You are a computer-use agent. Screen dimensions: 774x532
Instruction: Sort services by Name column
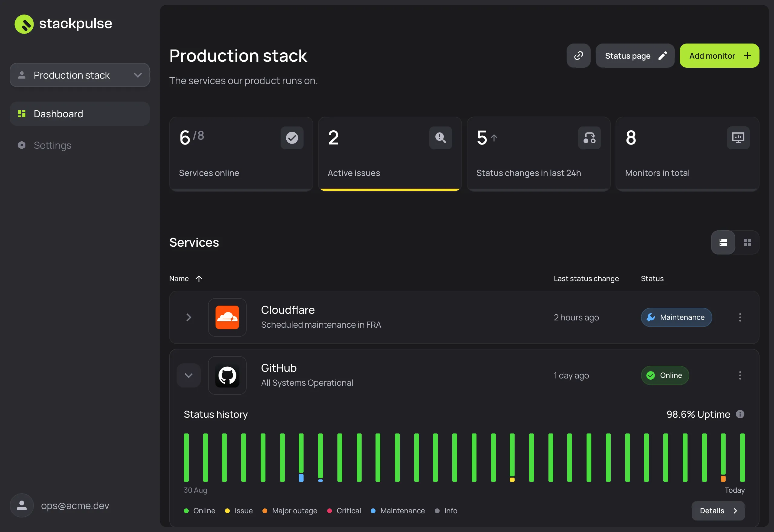pos(186,278)
